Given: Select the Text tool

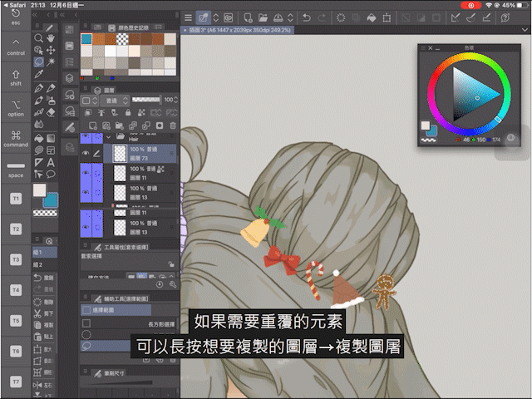Looking at the screenshot, I should point(51,163).
